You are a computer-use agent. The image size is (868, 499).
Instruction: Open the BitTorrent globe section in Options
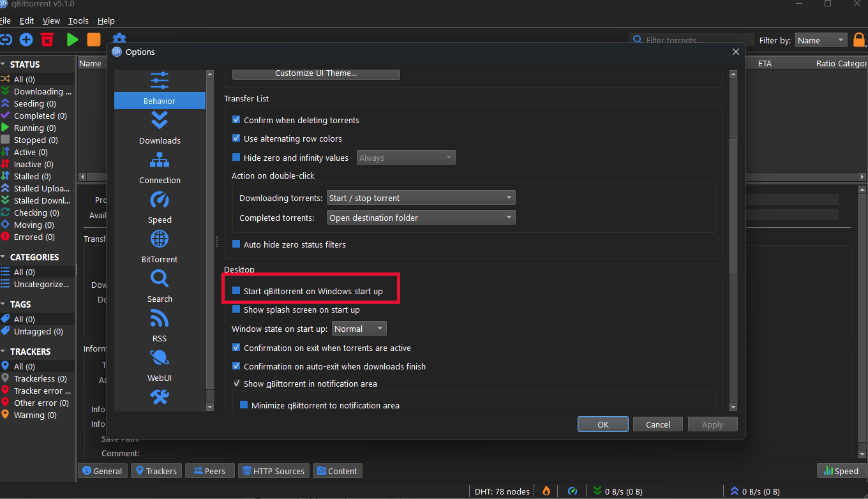pos(160,247)
